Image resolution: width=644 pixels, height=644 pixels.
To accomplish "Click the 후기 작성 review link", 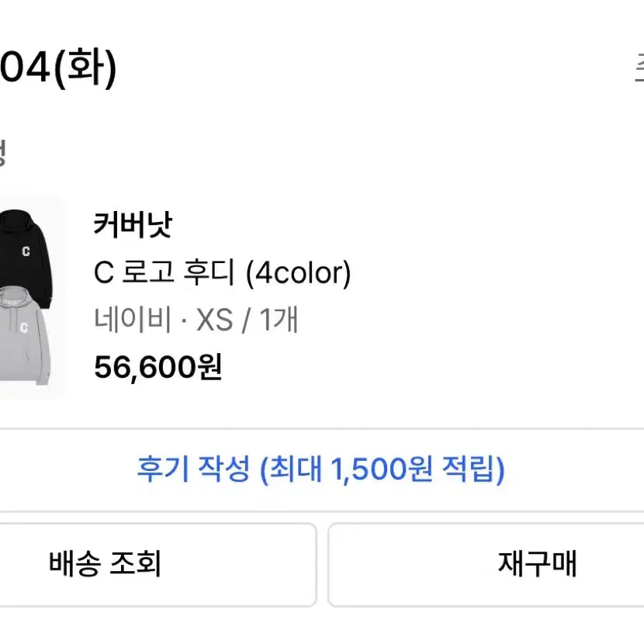I will pos(193,469).
